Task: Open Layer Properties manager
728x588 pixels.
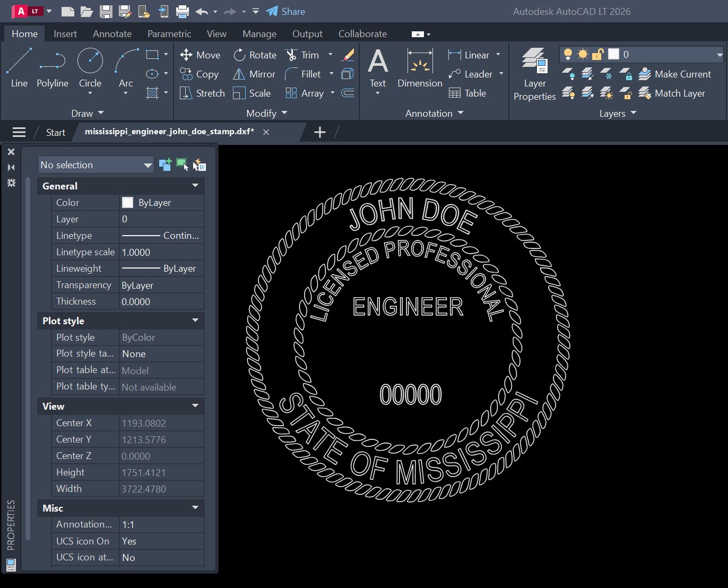Action: point(534,74)
